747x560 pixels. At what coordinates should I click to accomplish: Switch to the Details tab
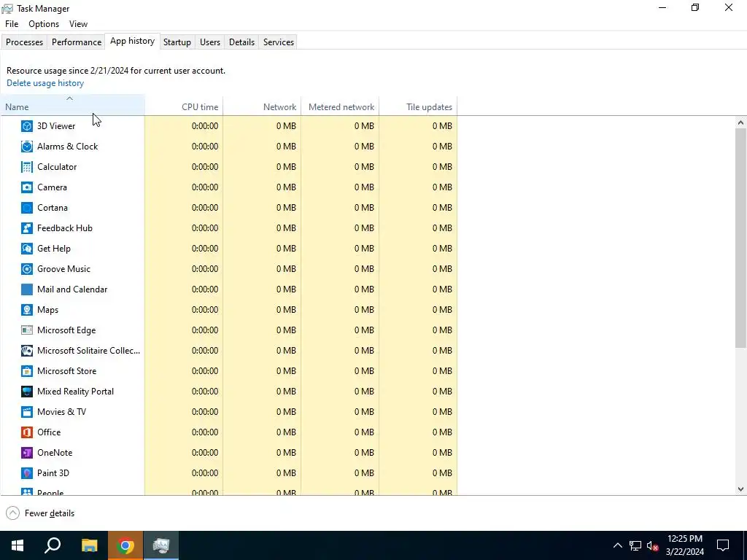point(241,42)
